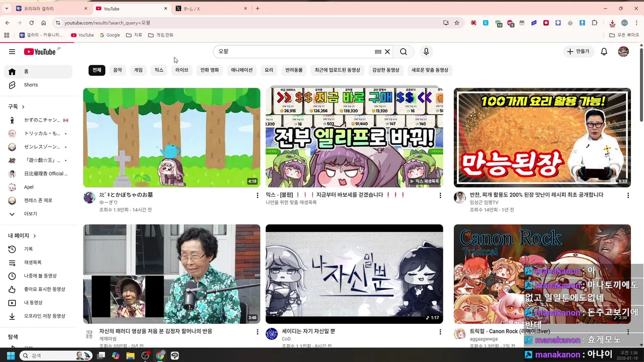Open YouTube notifications bell

click(x=604, y=52)
